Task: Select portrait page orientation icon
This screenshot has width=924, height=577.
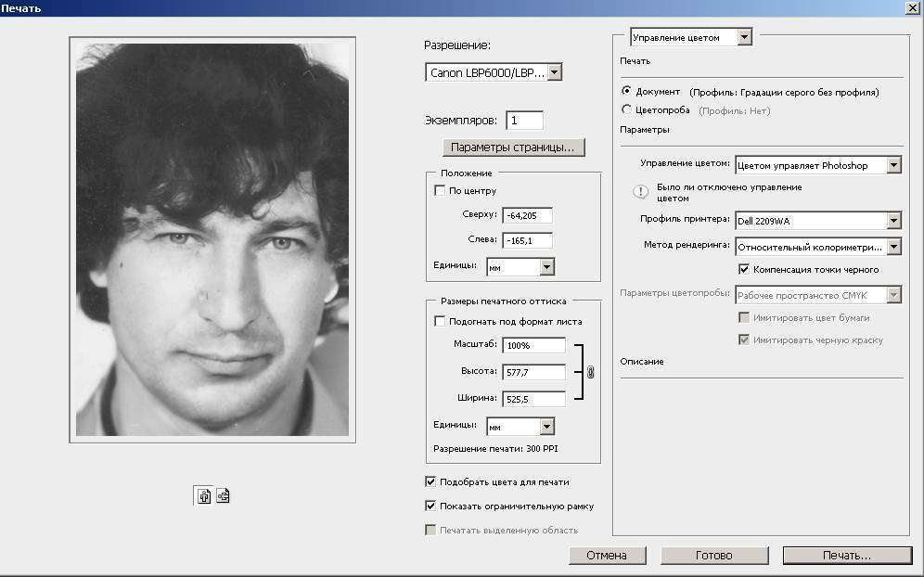Action: point(204,496)
